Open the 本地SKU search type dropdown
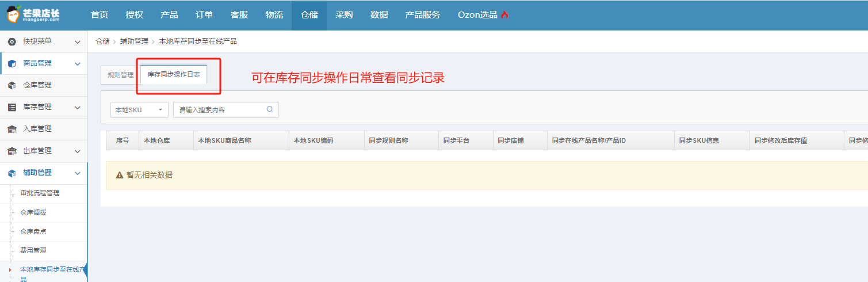The image size is (868, 282). (x=139, y=110)
